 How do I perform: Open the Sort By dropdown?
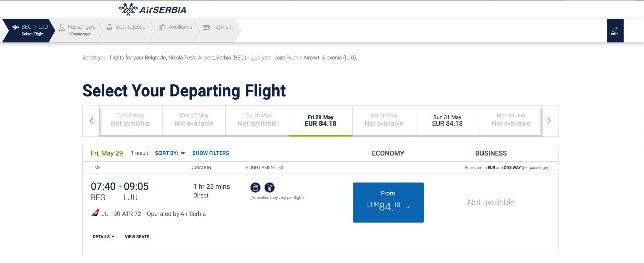pos(170,153)
